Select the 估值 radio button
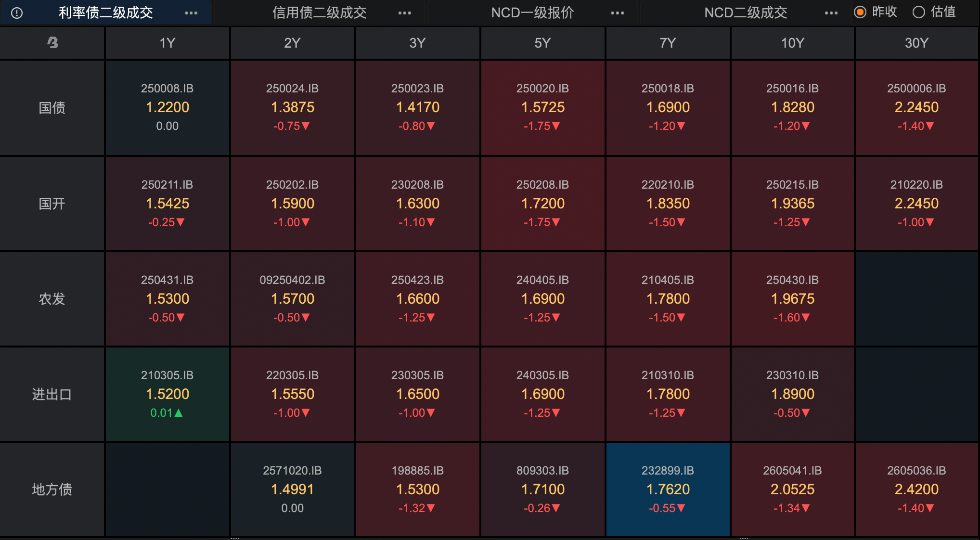 pos(918,12)
